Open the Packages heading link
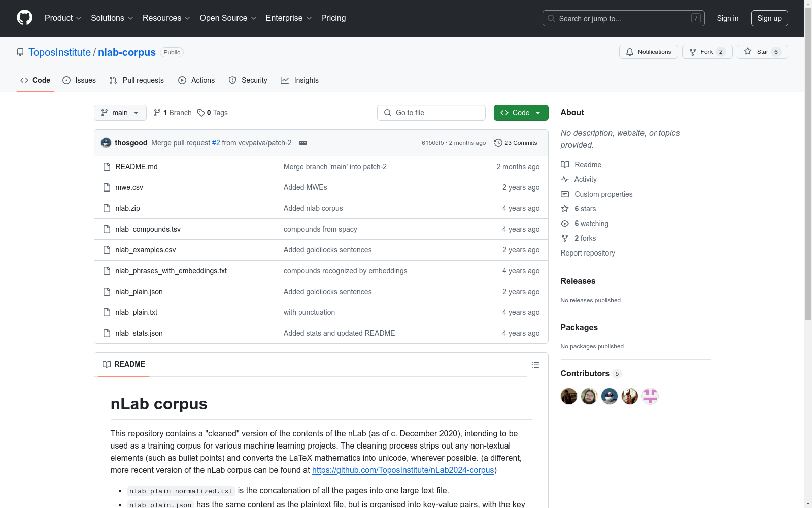Screen dimensions: 812x508 click(x=579, y=327)
